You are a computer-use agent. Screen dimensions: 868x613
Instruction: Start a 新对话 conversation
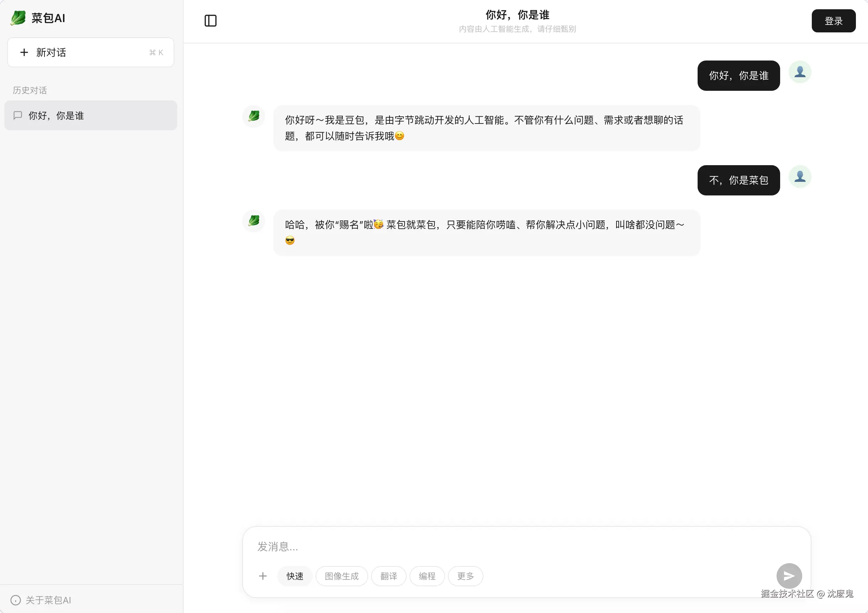coord(91,52)
